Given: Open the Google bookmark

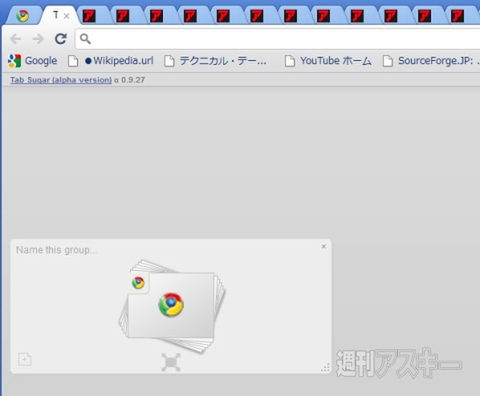Looking at the screenshot, I should click(32, 61).
